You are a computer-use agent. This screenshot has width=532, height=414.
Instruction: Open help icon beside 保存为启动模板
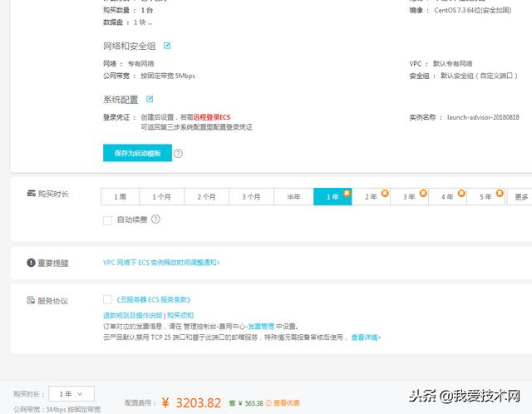[x=178, y=154]
